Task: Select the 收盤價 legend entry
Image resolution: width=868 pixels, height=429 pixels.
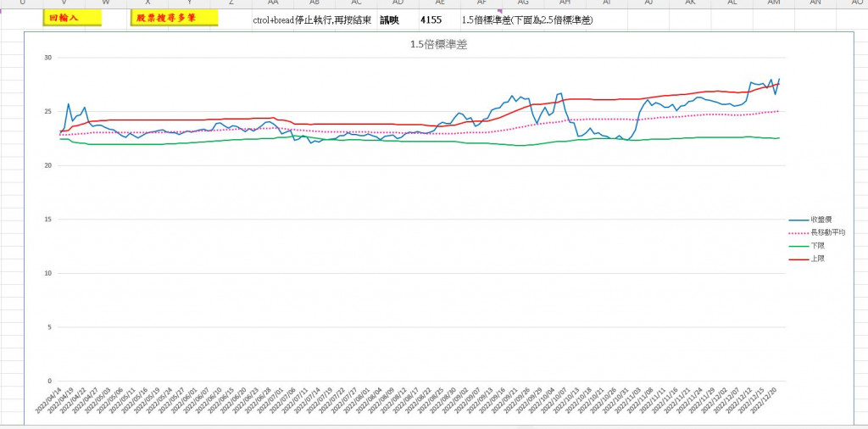Action: point(821,220)
